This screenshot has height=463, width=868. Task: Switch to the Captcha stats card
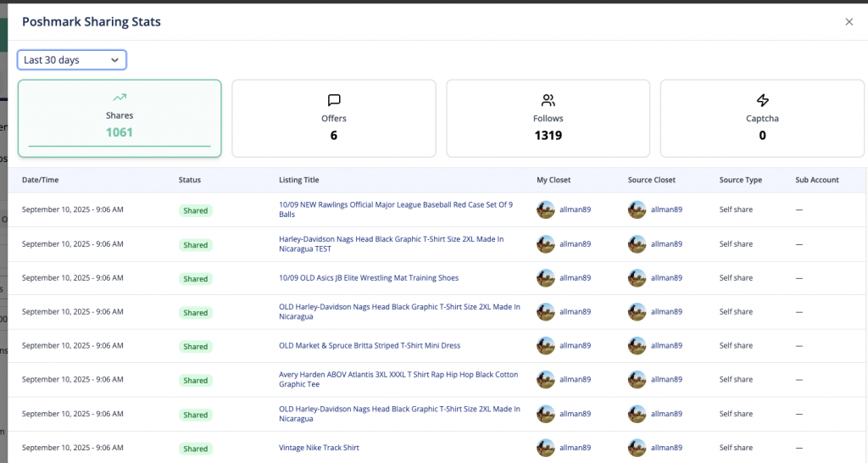click(x=762, y=119)
